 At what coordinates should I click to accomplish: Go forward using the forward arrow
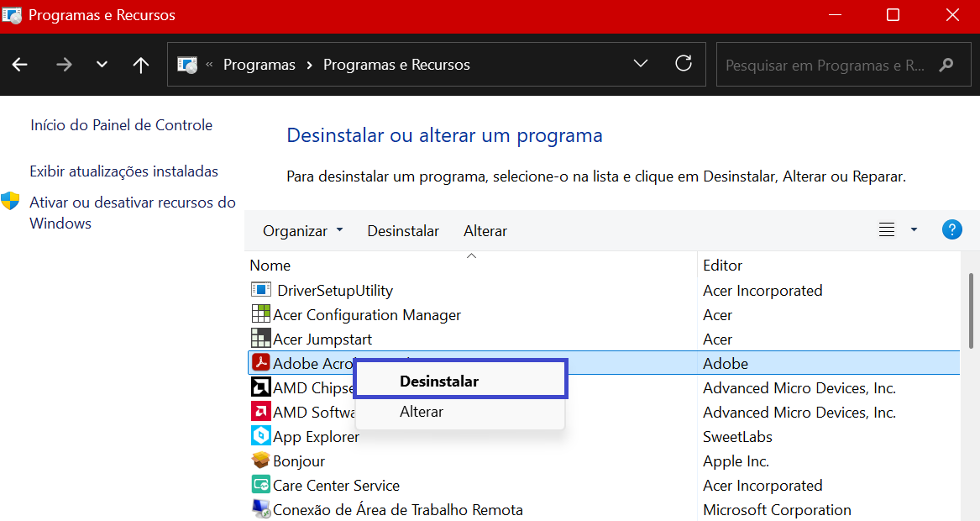click(x=64, y=65)
